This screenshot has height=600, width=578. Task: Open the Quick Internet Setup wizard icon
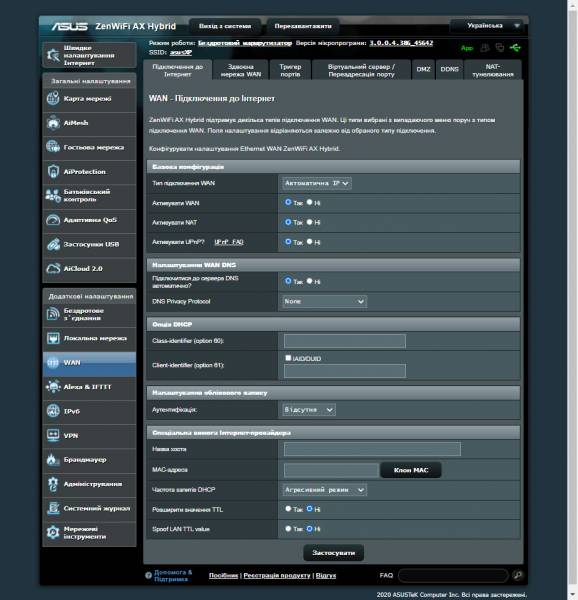click(53, 55)
